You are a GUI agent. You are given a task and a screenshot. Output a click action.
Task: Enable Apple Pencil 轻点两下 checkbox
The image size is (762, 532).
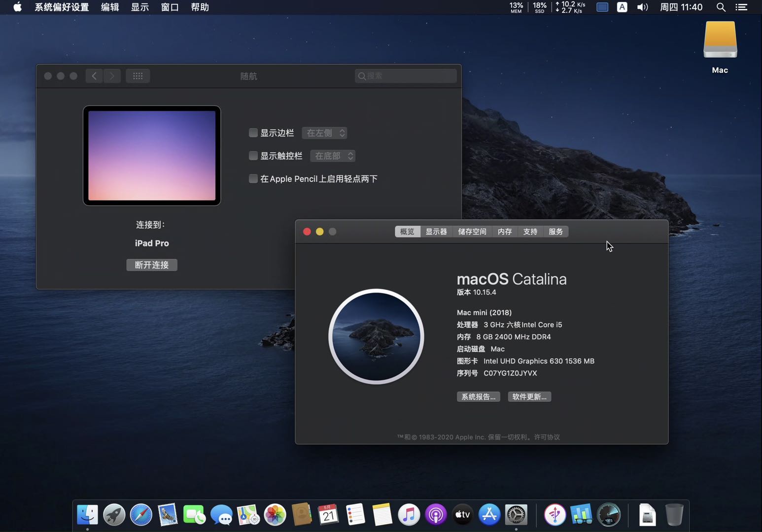click(x=253, y=178)
